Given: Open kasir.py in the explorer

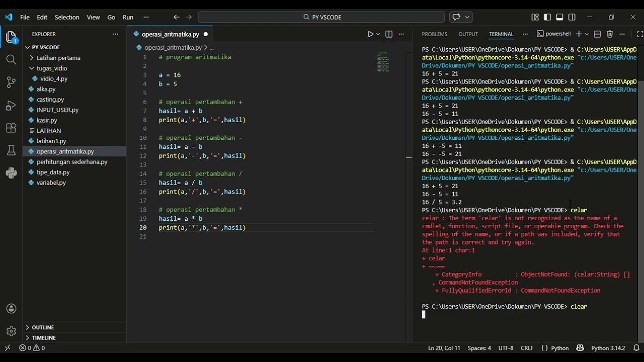Looking at the screenshot, I should (74, 120).
